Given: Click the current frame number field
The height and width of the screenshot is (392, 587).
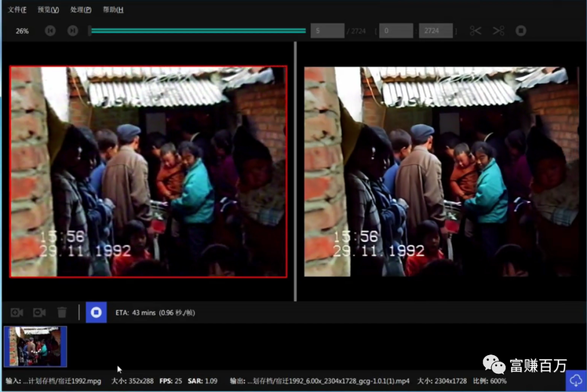Looking at the screenshot, I should [x=327, y=31].
